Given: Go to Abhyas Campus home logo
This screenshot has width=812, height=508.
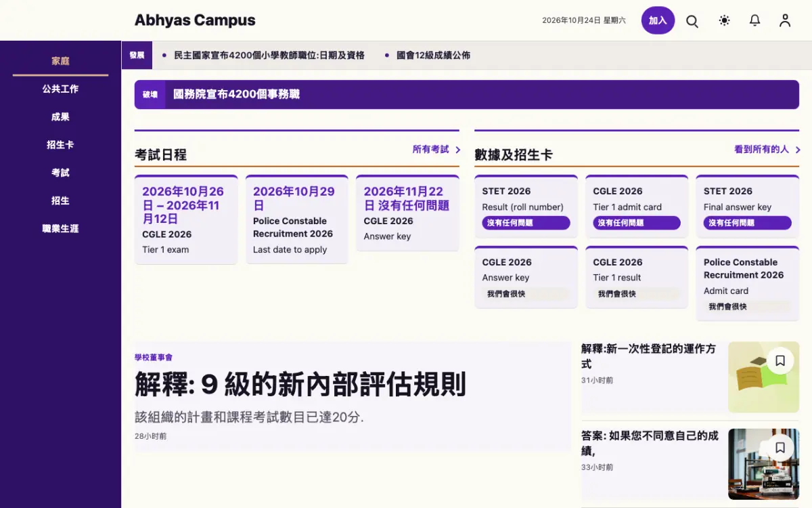Looking at the screenshot, I should (195, 20).
